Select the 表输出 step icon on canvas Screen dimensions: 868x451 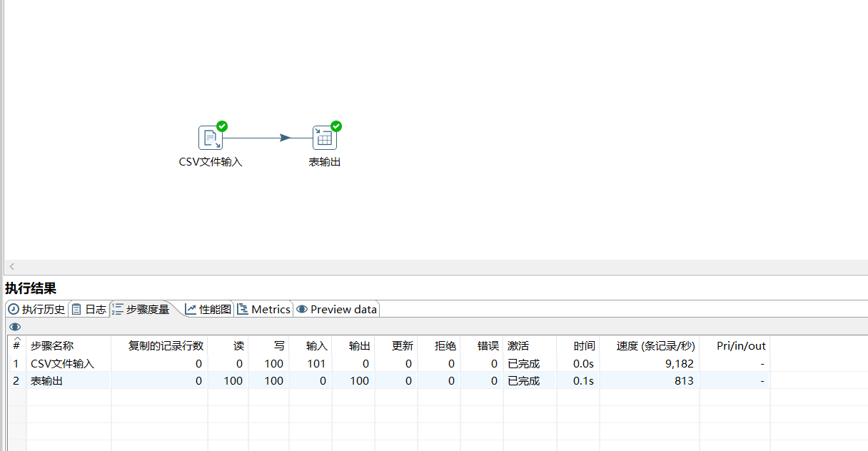point(324,138)
